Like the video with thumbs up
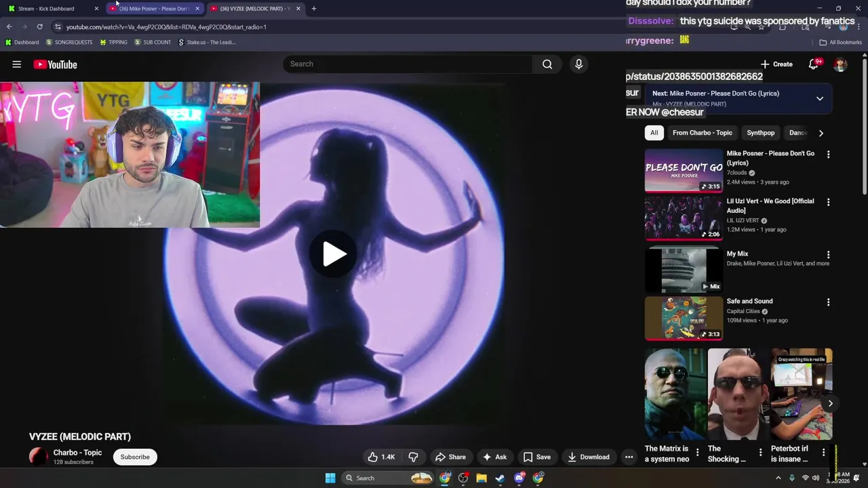The height and width of the screenshot is (488, 868). pyautogui.click(x=382, y=457)
